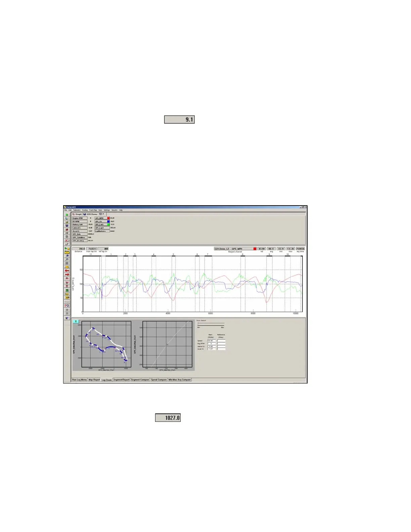Click the Speed main value field
Screen dimensions: 411x532
point(212,341)
